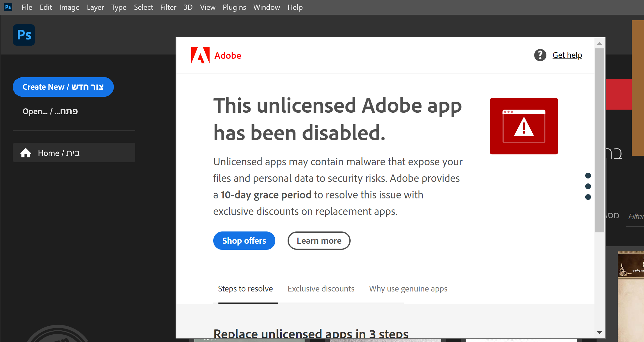The height and width of the screenshot is (342, 644).
Task: Click the dialog scrollbar down arrow
Action: (x=600, y=333)
